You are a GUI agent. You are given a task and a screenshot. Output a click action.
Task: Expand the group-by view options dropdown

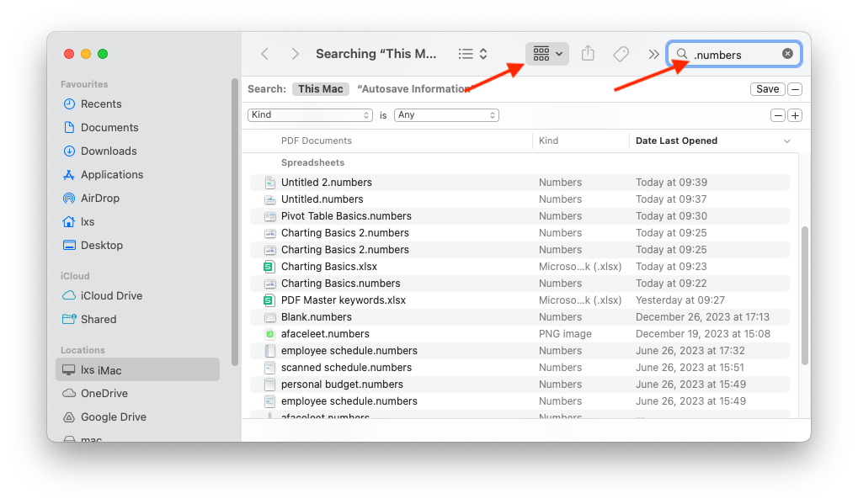(x=548, y=54)
